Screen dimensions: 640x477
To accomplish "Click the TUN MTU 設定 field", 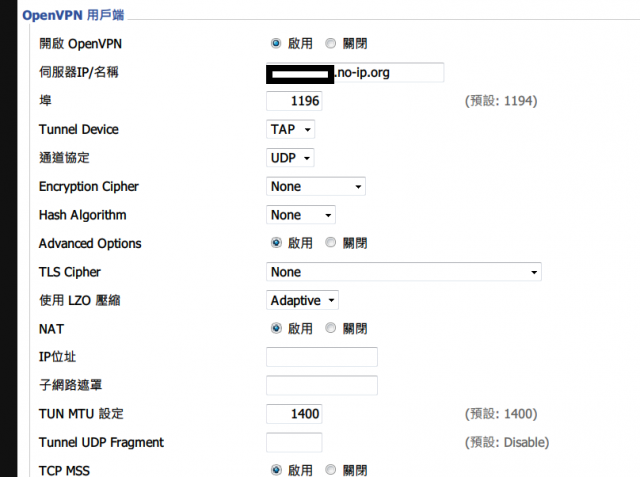I will click(x=294, y=414).
